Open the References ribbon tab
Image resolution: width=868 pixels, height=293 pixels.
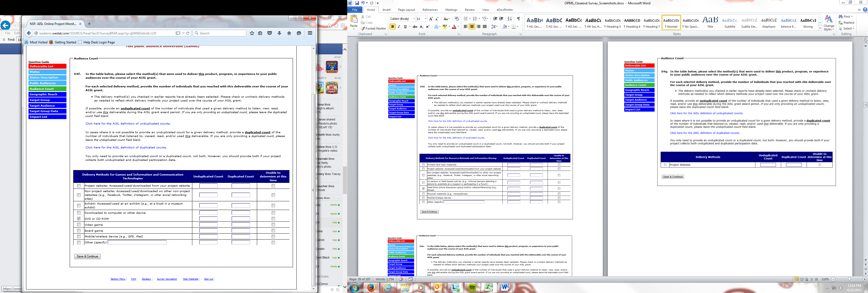pyautogui.click(x=430, y=10)
